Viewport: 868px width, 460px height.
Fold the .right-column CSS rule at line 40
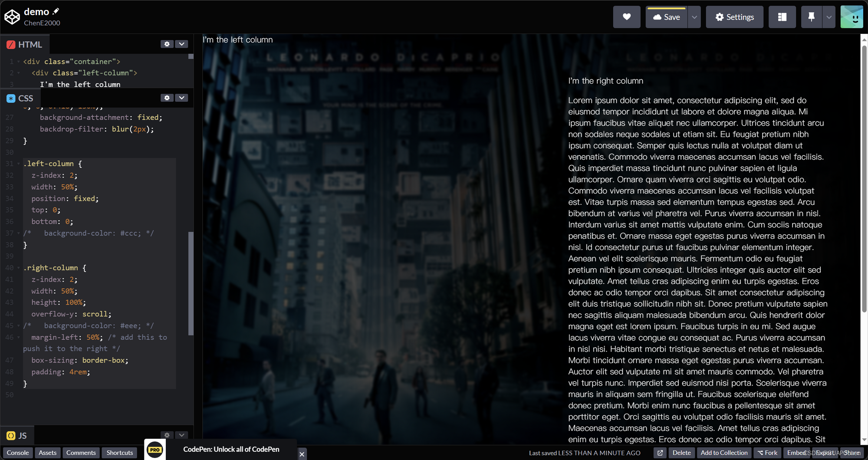pos(19,268)
